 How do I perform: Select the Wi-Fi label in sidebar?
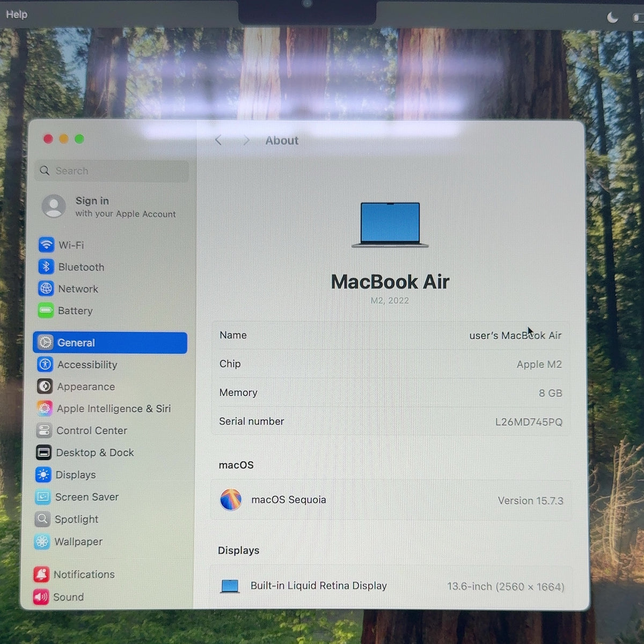click(x=71, y=245)
